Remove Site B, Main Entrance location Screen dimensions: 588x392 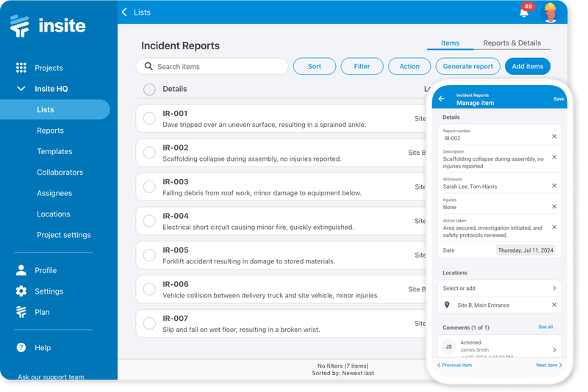tap(554, 305)
